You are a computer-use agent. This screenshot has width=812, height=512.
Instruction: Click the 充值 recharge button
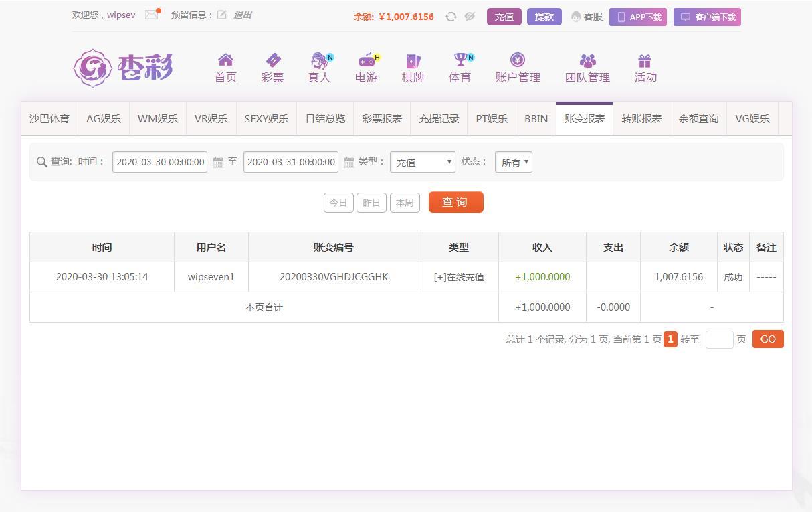pyautogui.click(x=504, y=17)
